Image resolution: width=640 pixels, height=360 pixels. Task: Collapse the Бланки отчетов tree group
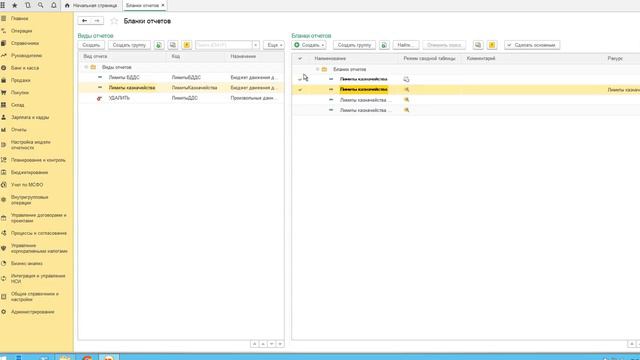(317, 69)
